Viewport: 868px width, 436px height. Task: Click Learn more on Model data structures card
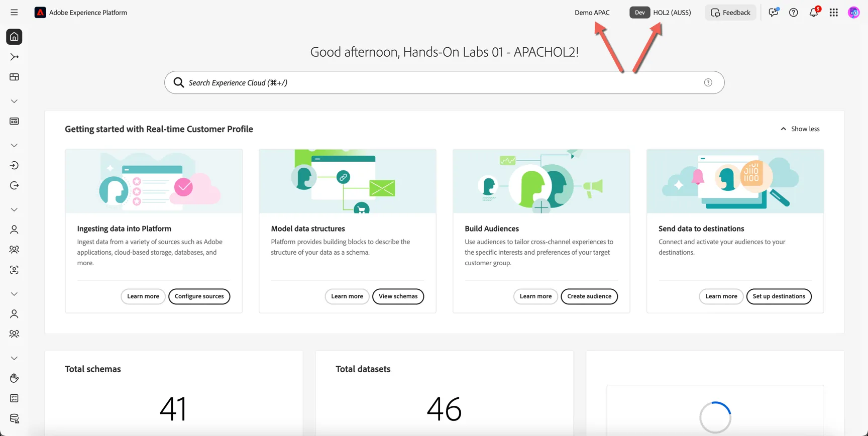(x=347, y=296)
